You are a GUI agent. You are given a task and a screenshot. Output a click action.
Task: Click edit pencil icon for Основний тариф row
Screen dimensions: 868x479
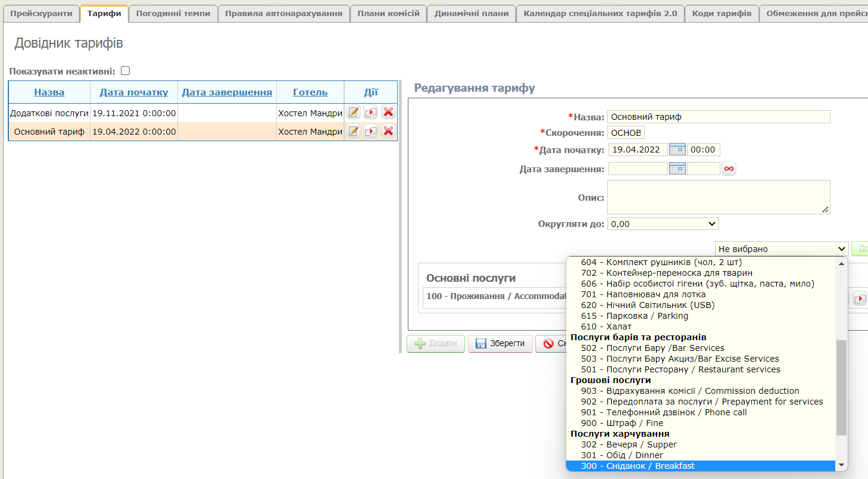coord(354,131)
